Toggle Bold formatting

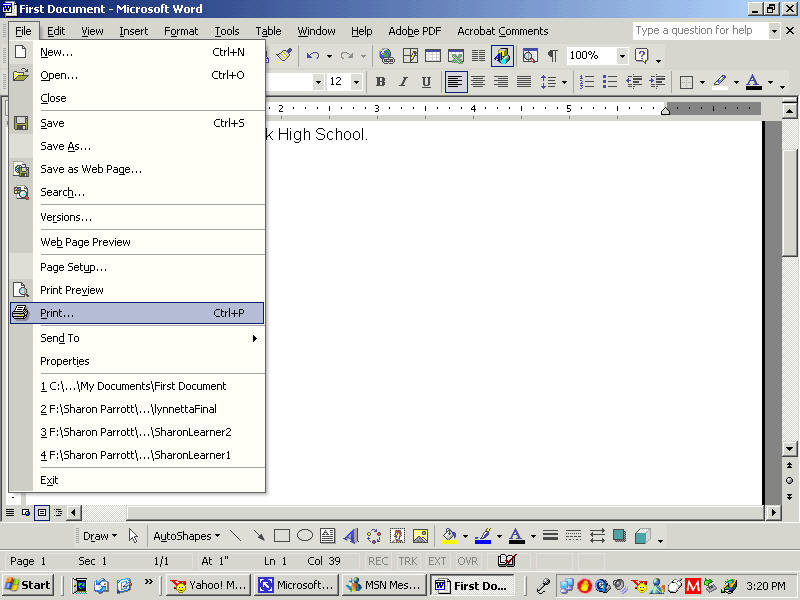tap(381, 82)
